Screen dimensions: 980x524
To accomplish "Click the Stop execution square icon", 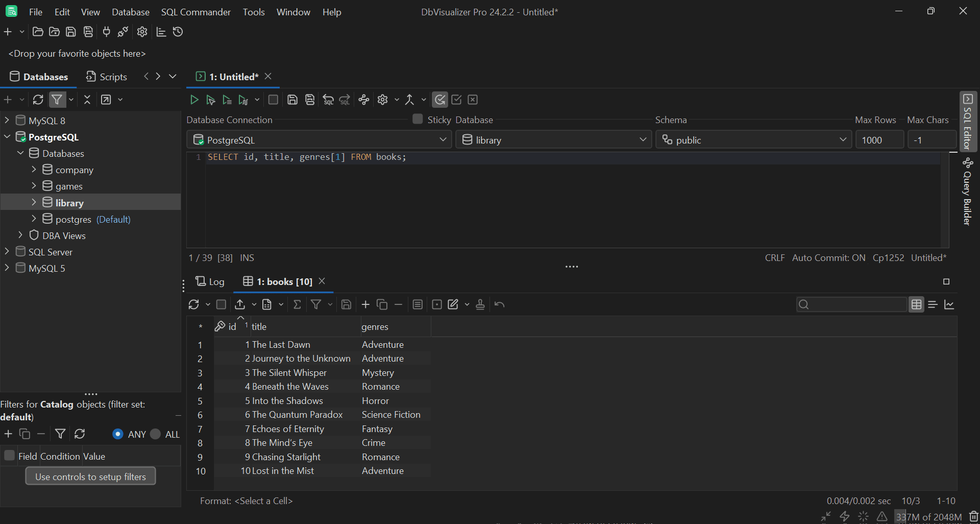I will [273, 100].
